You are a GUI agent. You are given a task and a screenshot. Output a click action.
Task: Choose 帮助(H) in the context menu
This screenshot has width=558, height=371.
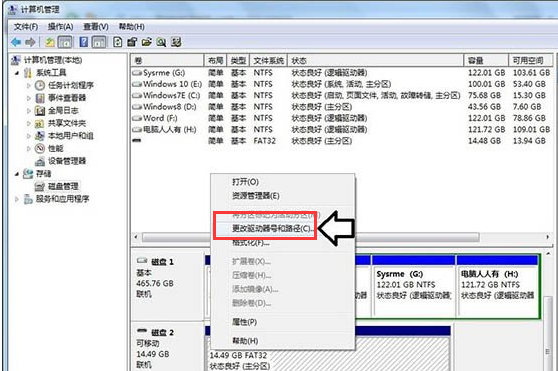point(283,341)
